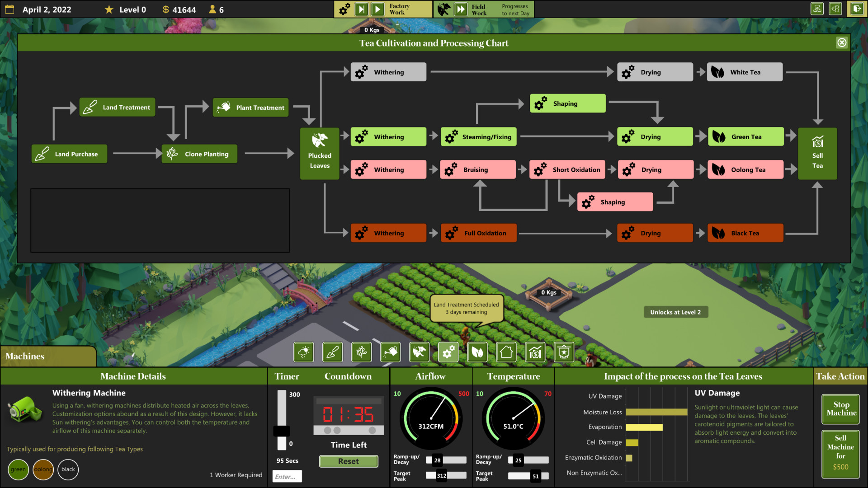The image size is (868, 488).
Task: Click the timer seconds Enter input field
Action: tap(287, 476)
